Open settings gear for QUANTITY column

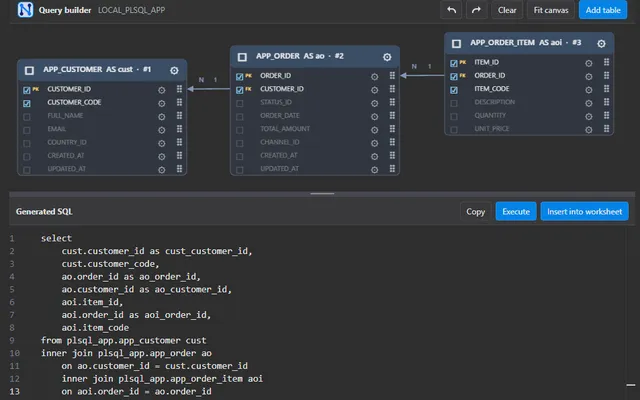589,116
